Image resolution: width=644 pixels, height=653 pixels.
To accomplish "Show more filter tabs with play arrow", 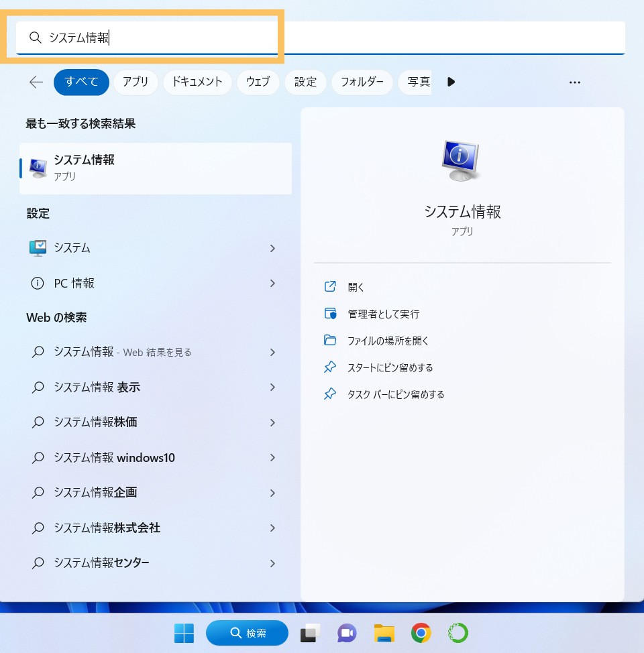I will [x=451, y=82].
